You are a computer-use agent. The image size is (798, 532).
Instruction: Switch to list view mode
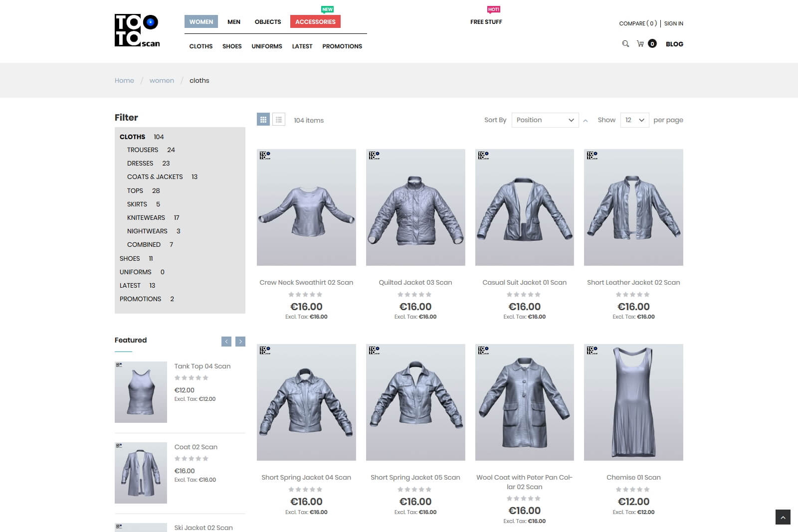pos(279,120)
